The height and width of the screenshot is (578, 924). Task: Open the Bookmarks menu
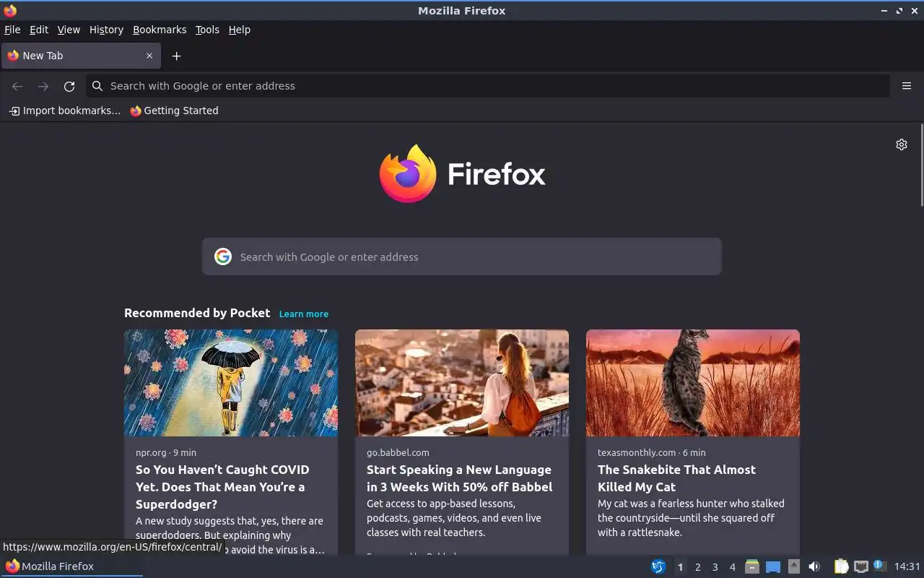tap(160, 30)
